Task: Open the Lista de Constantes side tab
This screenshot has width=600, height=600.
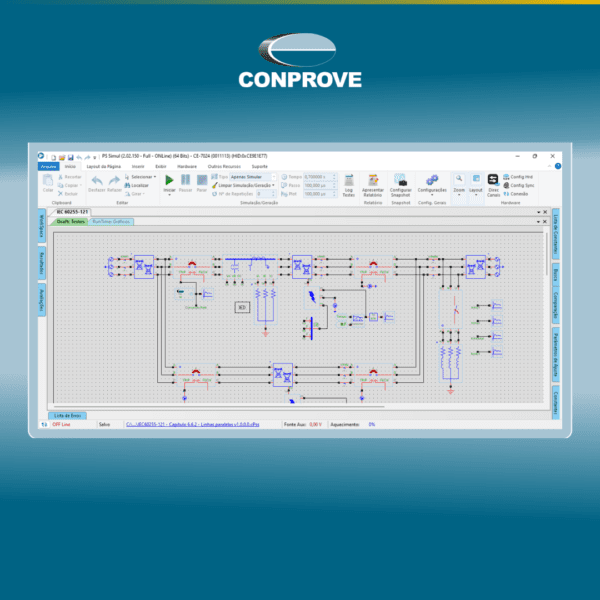Action: pyautogui.click(x=556, y=234)
